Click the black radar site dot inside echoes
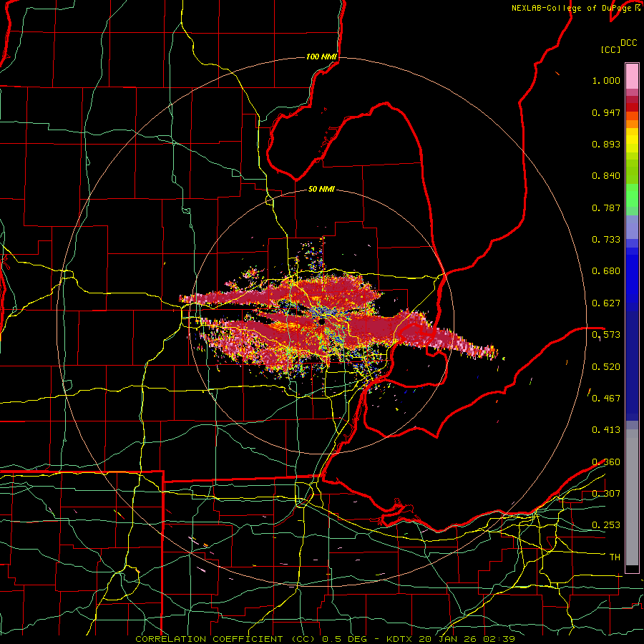This screenshot has height=644, width=644. (323, 321)
